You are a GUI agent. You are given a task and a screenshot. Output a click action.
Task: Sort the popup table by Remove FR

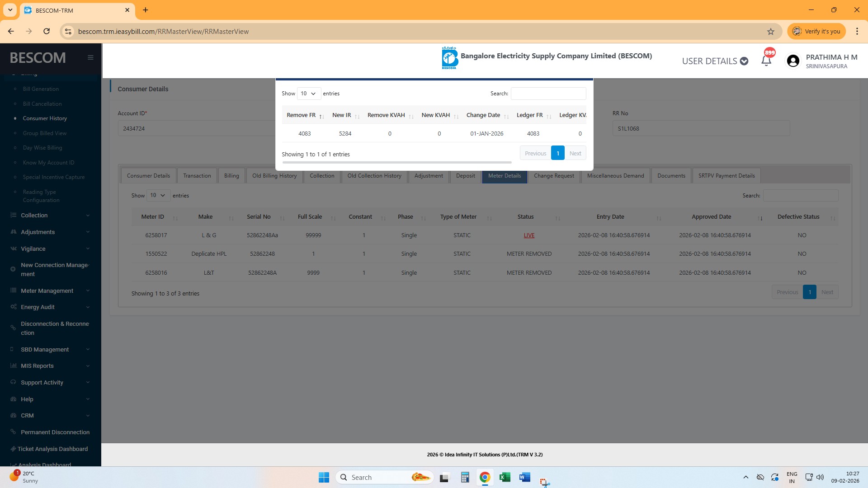coord(302,115)
